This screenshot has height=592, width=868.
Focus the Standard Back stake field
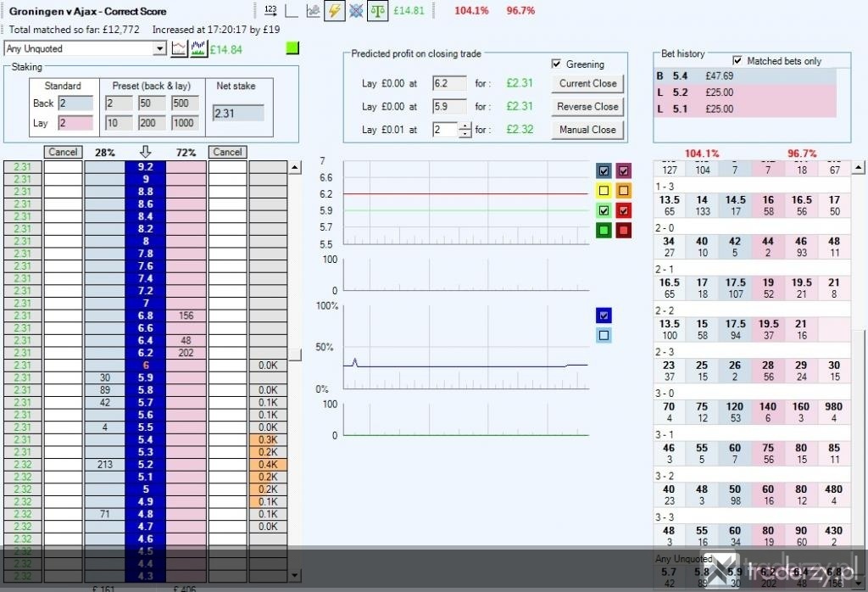[x=75, y=103]
